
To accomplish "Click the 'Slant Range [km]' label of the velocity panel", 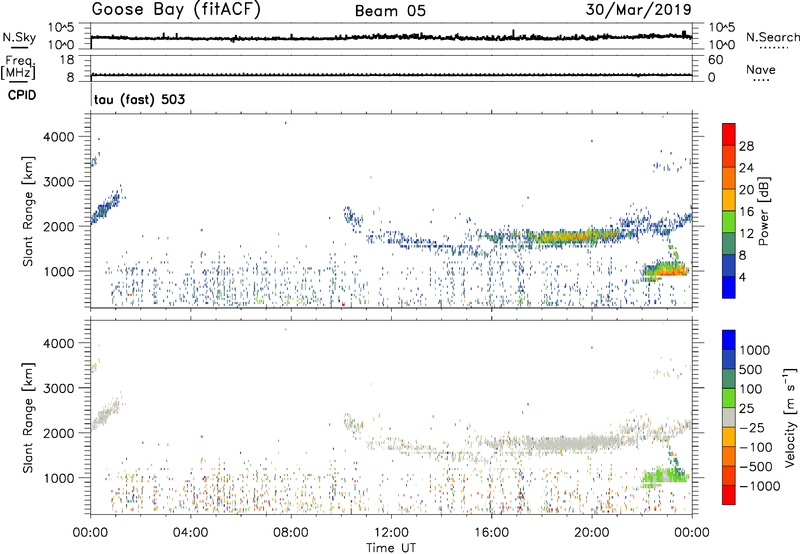I will [x=28, y=417].
